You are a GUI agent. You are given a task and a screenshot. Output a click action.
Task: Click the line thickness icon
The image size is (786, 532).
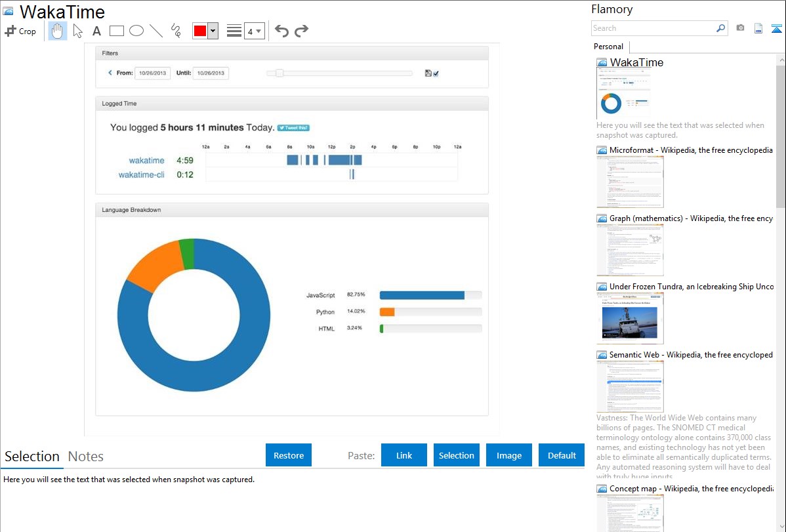point(234,31)
